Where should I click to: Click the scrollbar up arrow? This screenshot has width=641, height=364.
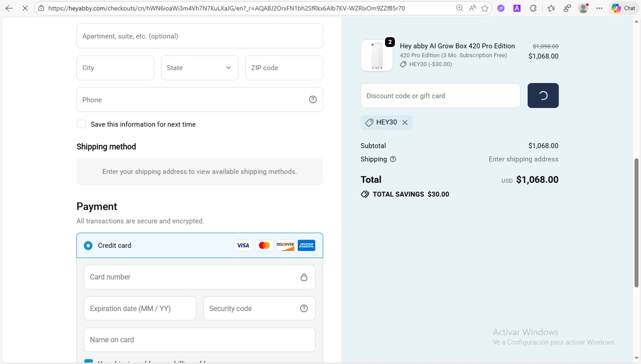tap(636, 21)
